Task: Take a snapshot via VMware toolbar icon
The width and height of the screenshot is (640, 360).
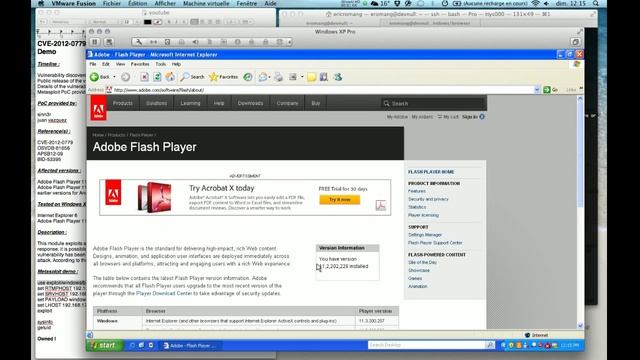Action: 109,42
